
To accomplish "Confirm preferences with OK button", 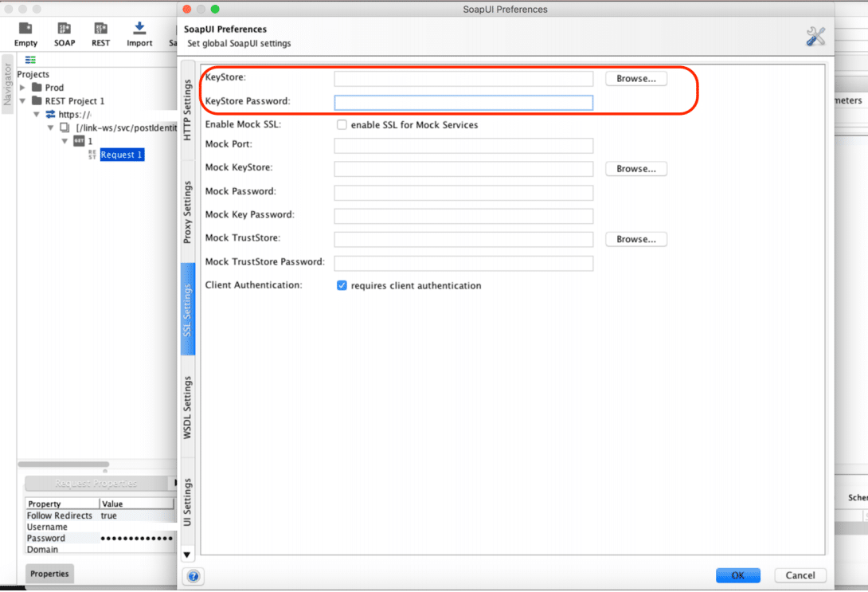I will [x=738, y=575].
